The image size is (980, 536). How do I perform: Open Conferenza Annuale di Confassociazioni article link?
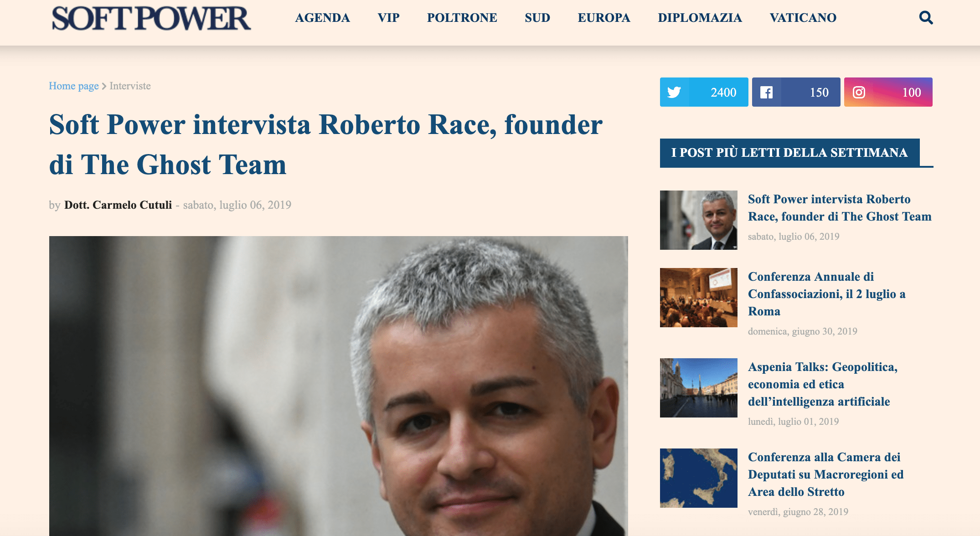coord(826,294)
